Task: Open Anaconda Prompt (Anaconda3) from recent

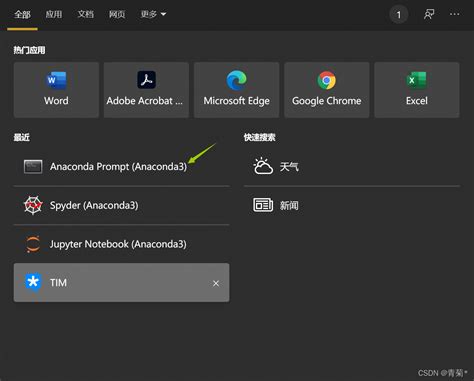Action: click(x=121, y=166)
